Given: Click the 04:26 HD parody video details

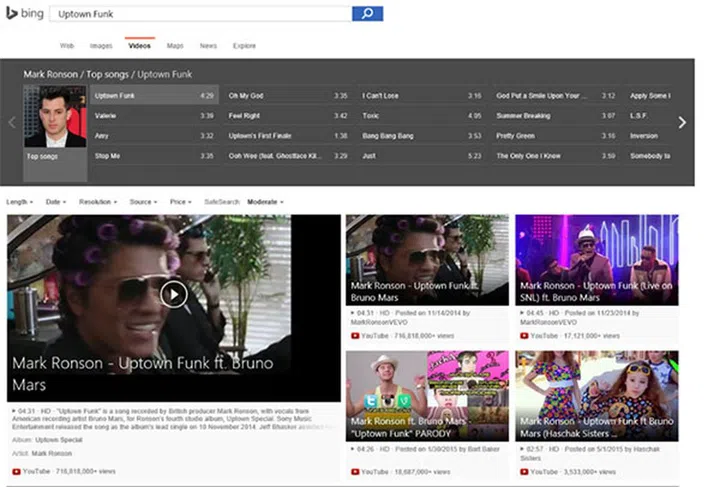Looking at the screenshot, I should pos(425,449).
